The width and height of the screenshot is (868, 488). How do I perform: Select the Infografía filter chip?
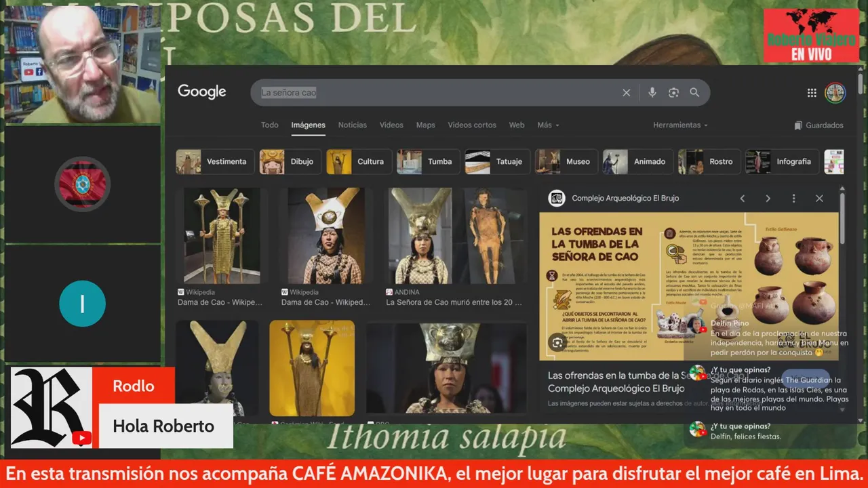[x=782, y=162]
